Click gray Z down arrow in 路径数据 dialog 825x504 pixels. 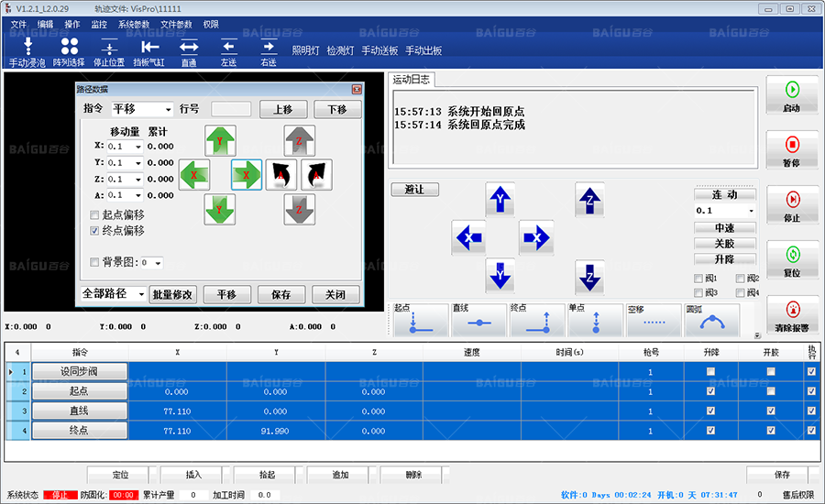[300, 209]
